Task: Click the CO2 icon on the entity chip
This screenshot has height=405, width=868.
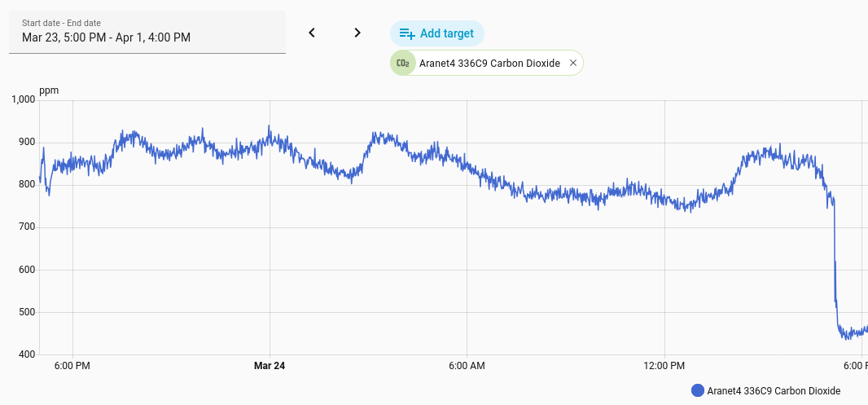Action: pos(402,63)
